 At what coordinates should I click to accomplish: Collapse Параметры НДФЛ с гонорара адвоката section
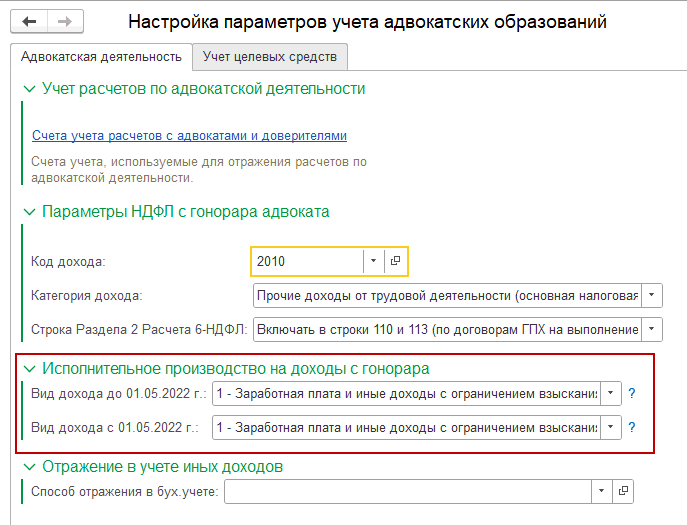coord(28,212)
